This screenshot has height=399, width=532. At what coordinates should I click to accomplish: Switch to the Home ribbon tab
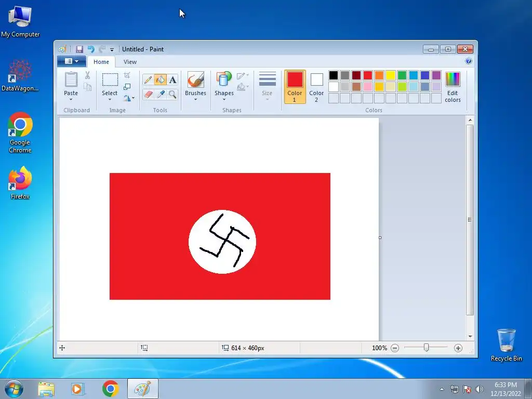pos(101,62)
